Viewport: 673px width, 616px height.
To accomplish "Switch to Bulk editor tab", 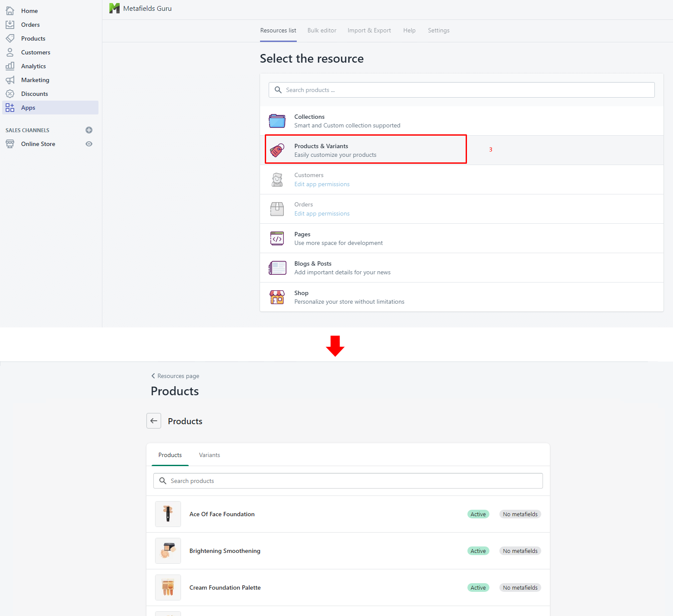I will click(322, 30).
